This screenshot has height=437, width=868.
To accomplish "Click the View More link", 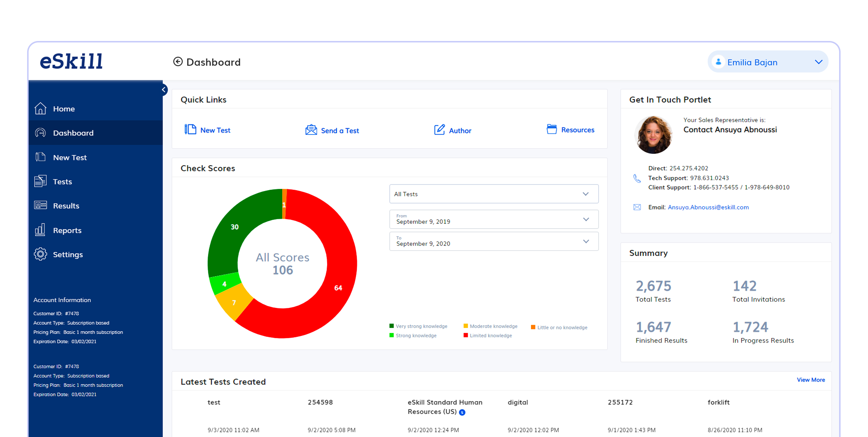I will pyautogui.click(x=810, y=380).
